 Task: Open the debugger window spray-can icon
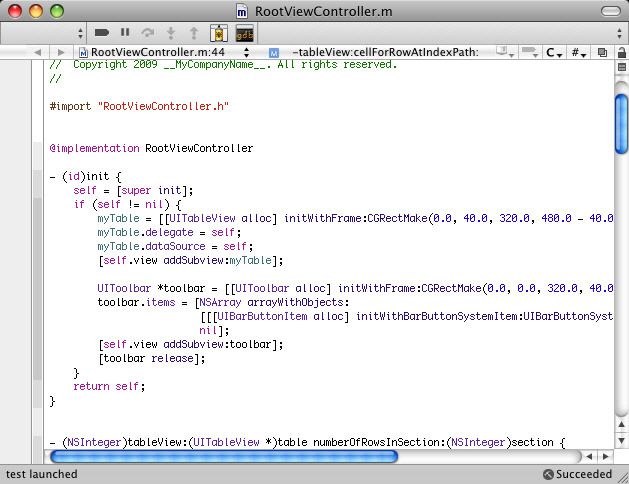[x=219, y=33]
